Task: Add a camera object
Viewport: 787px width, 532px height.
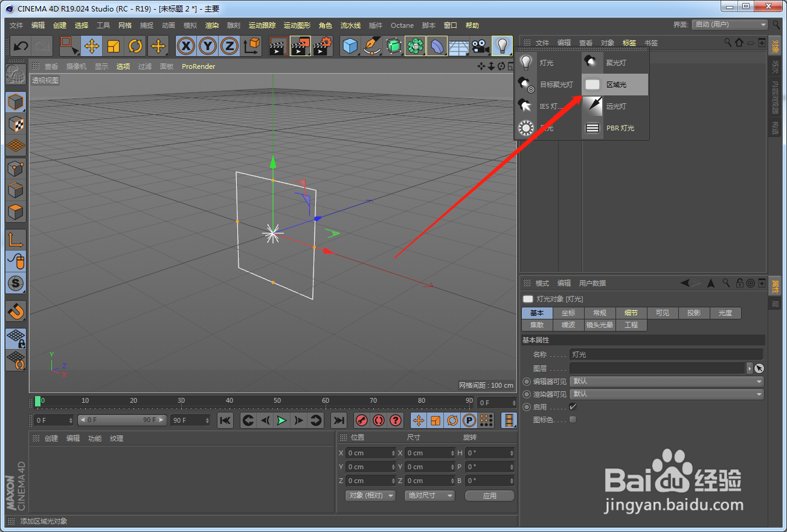Action: click(x=481, y=46)
